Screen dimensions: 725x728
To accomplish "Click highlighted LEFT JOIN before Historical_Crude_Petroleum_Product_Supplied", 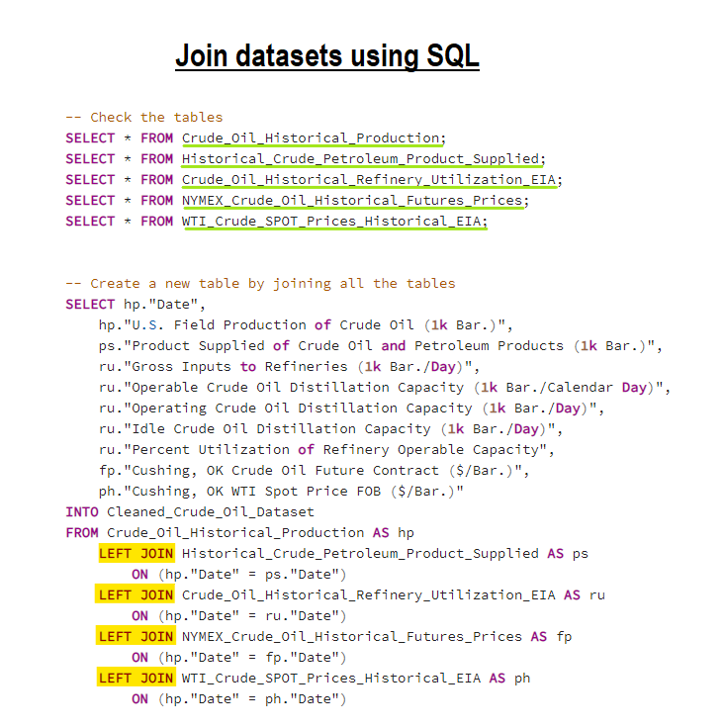I will point(136,554).
